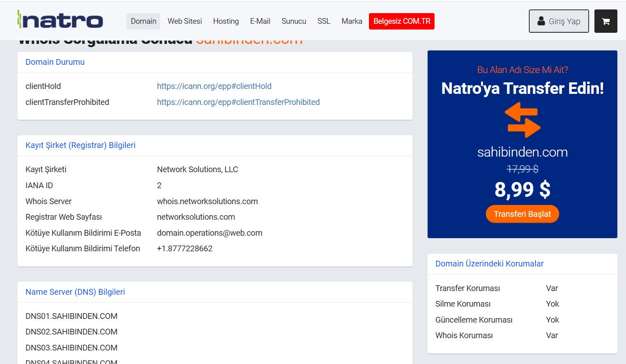Image resolution: width=626 pixels, height=364 pixels.
Task: Start transfer with Transferi Başlat button
Action: [x=522, y=214]
